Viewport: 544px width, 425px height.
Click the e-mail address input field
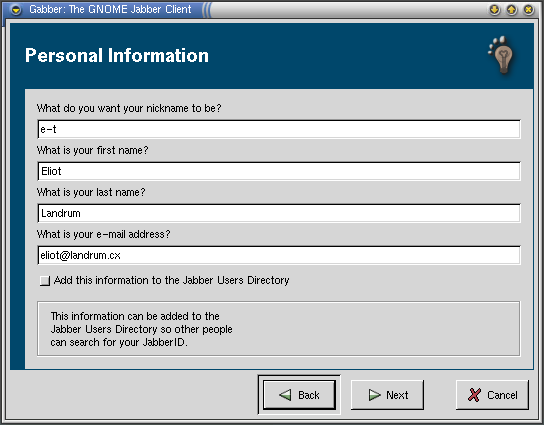pos(279,255)
